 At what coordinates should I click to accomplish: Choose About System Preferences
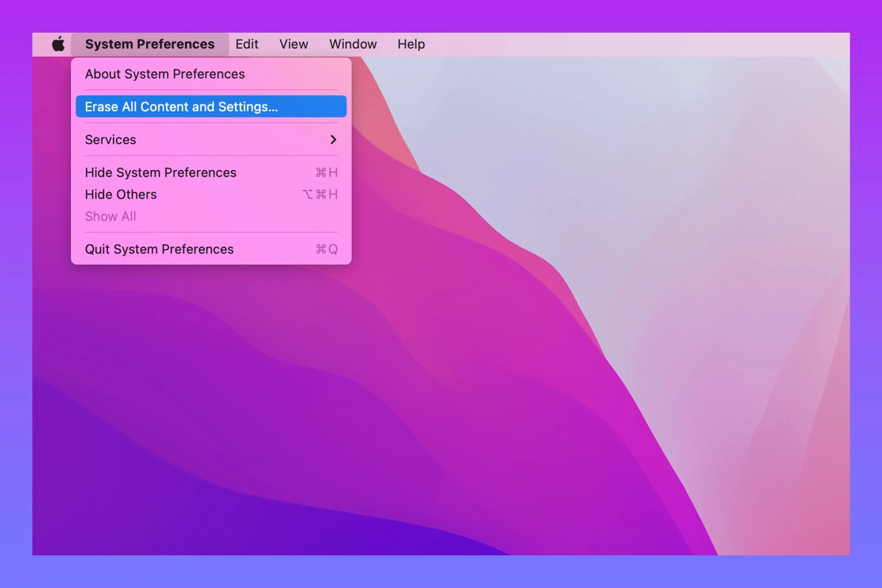(x=211, y=74)
